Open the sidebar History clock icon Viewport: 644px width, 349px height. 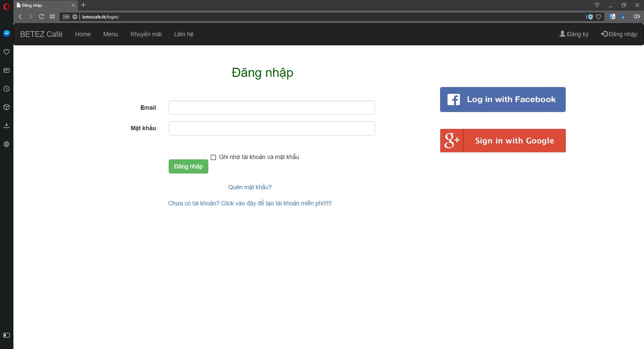pos(6,89)
